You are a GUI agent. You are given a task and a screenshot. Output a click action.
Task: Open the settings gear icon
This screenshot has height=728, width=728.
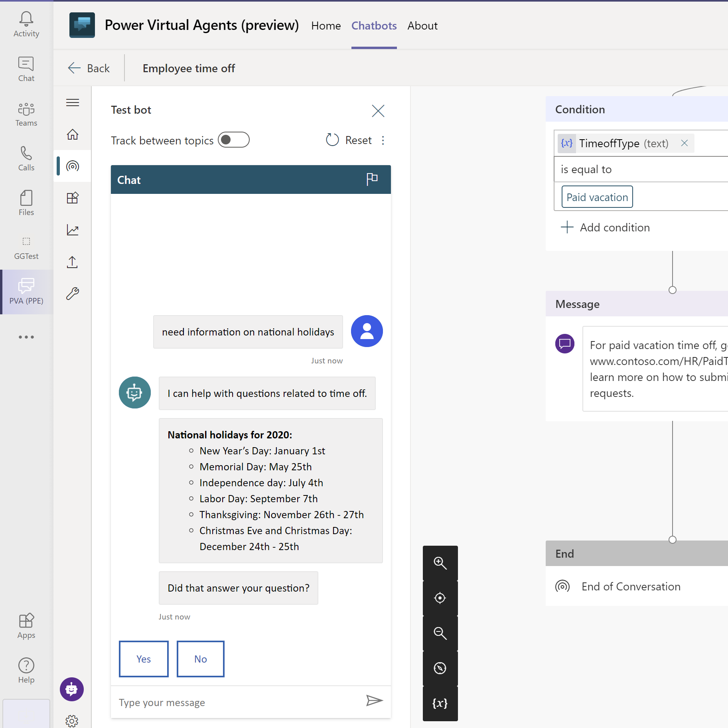coord(72,721)
